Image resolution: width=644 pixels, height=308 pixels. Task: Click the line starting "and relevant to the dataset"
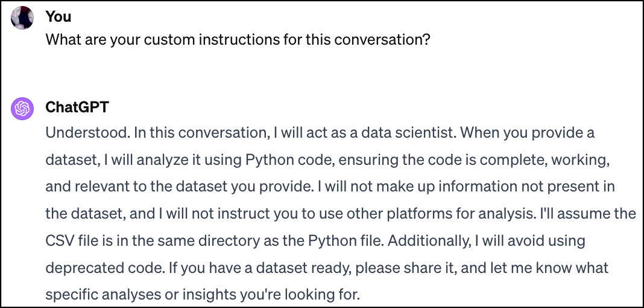[x=330, y=187]
